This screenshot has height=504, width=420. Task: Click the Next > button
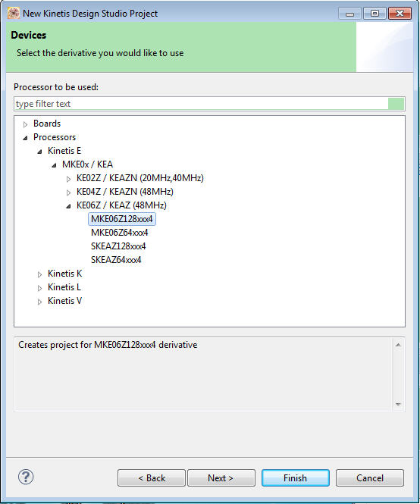point(221,478)
